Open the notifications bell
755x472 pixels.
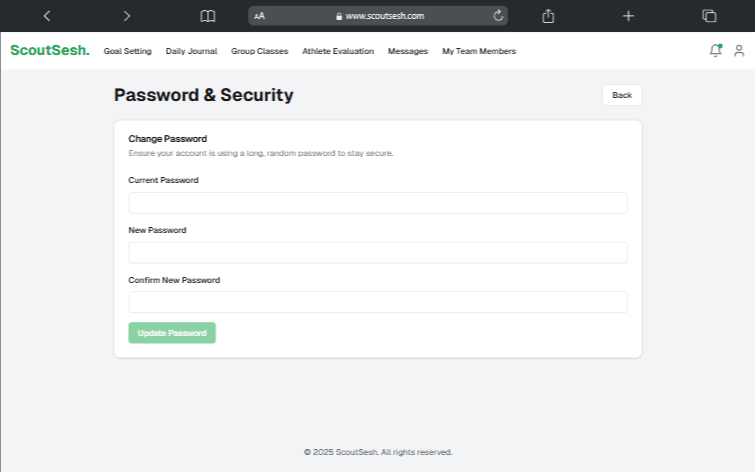715,50
